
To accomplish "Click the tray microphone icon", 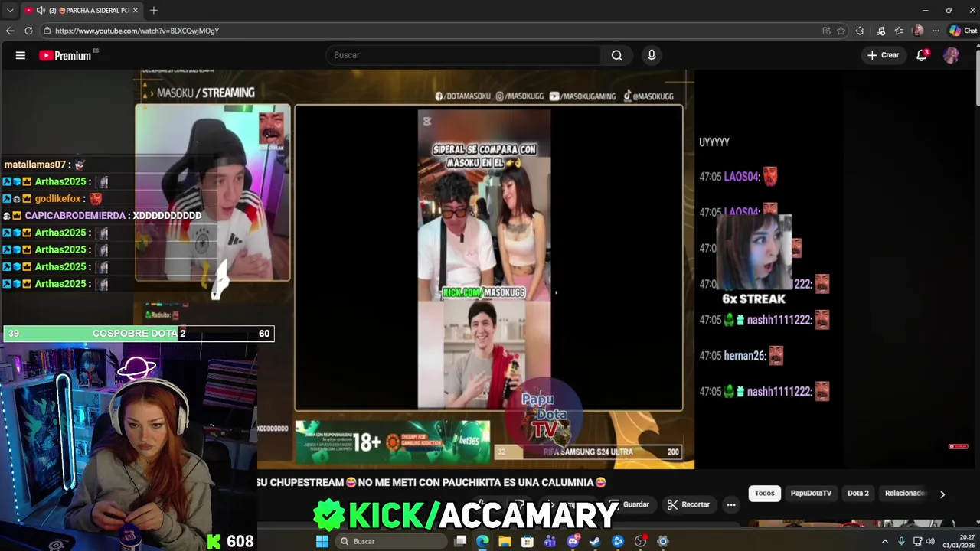I will point(901,541).
